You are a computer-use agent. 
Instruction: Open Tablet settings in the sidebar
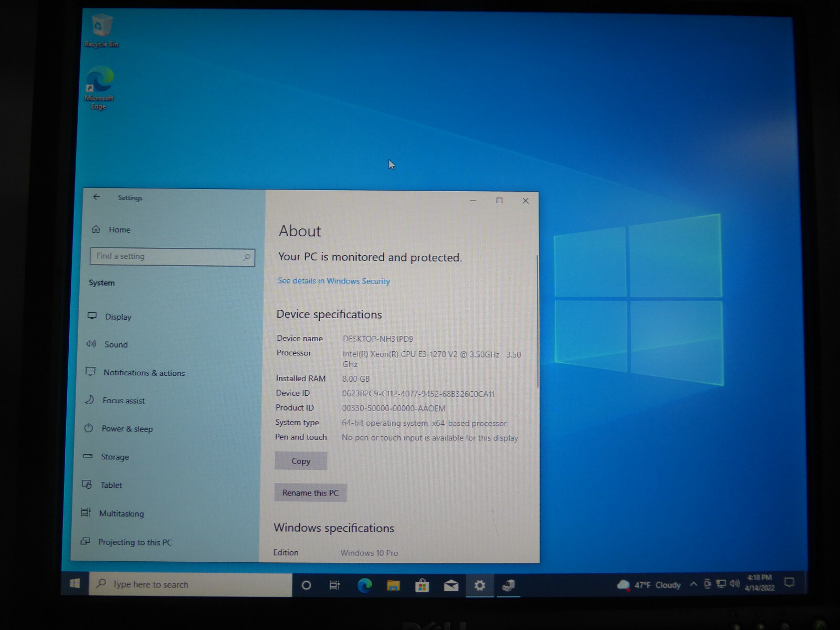tap(102, 485)
